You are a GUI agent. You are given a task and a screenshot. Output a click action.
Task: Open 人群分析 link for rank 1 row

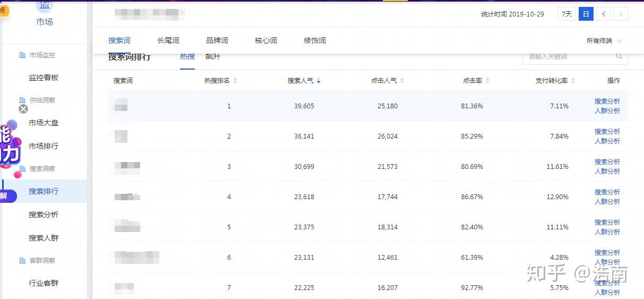click(x=607, y=111)
